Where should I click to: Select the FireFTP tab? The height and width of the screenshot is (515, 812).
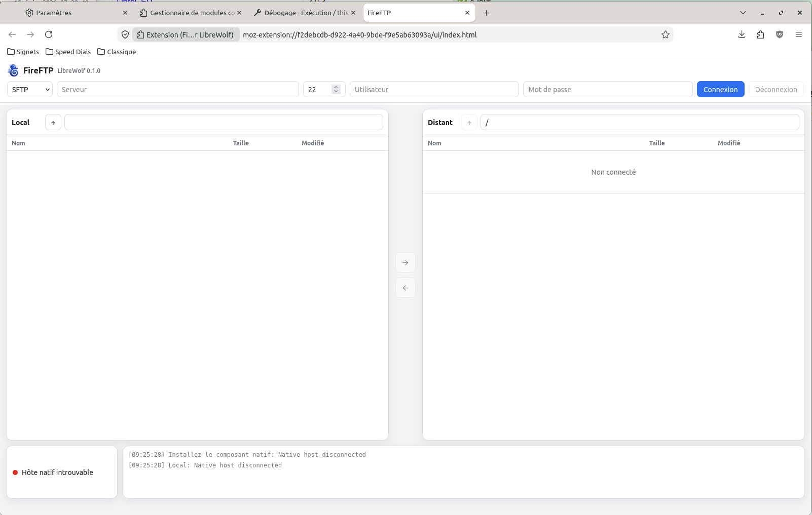click(x=419, y=13)
